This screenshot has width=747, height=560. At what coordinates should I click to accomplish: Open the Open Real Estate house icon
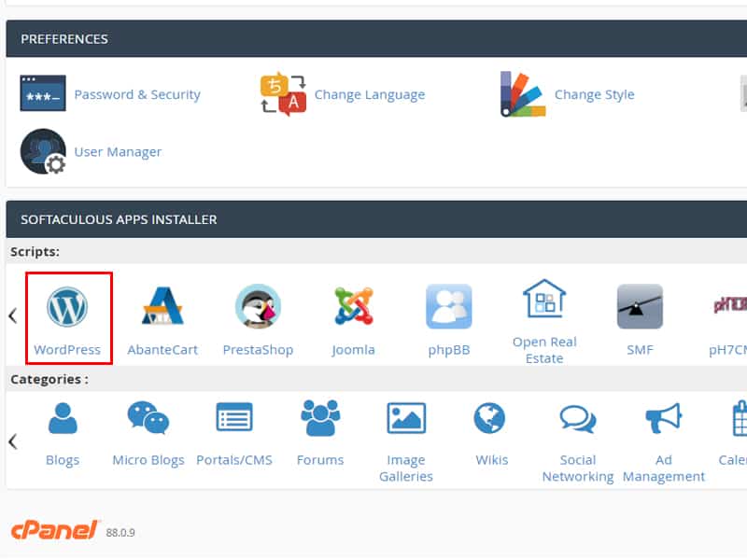pyautogui.click(x=544, y=299)
